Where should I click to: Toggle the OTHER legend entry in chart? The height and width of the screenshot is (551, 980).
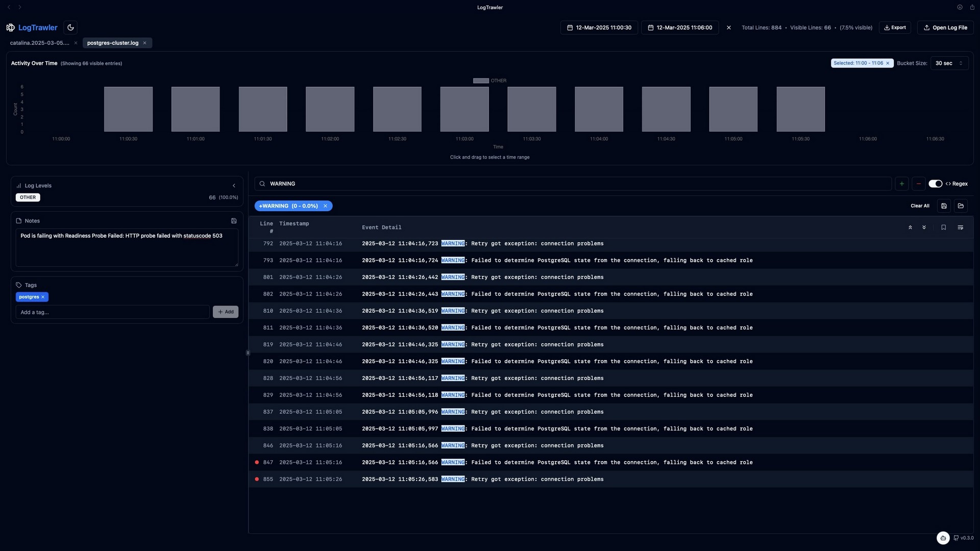coord(489,81)
